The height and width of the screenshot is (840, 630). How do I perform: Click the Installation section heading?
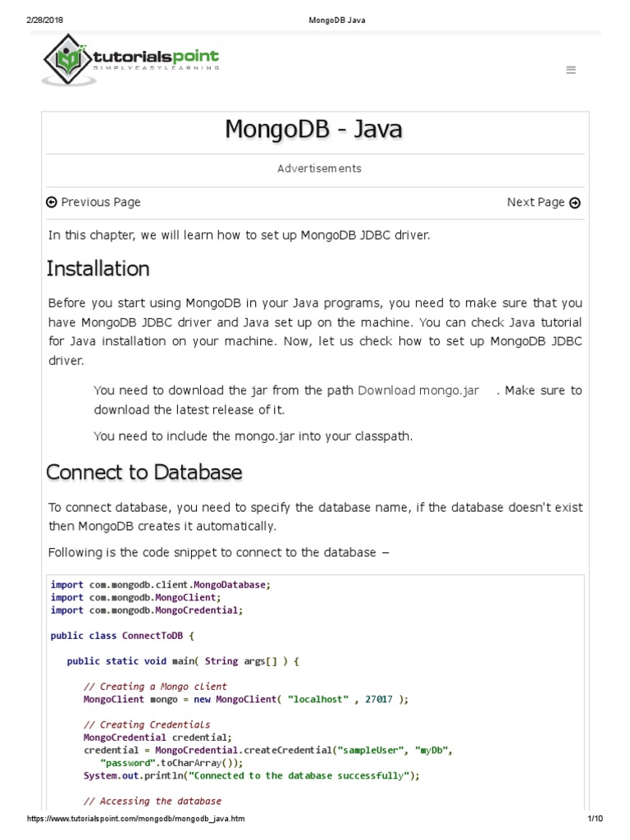[98, 269]
